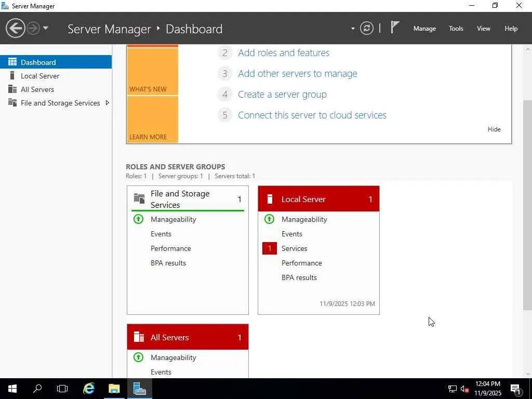Open Task View on the taskbar

point(62,389)
